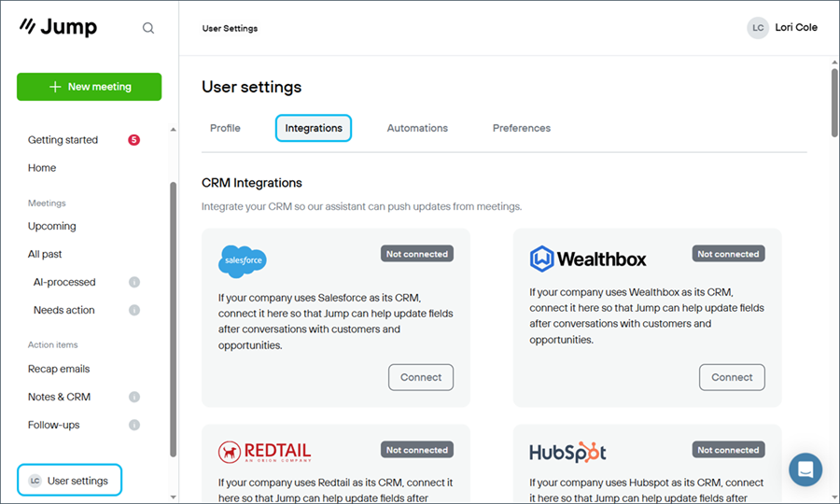Viewport: 840px width, 504px height.
Task: Connect the Wealthbox CRM integration
Action: coord(732,377)
